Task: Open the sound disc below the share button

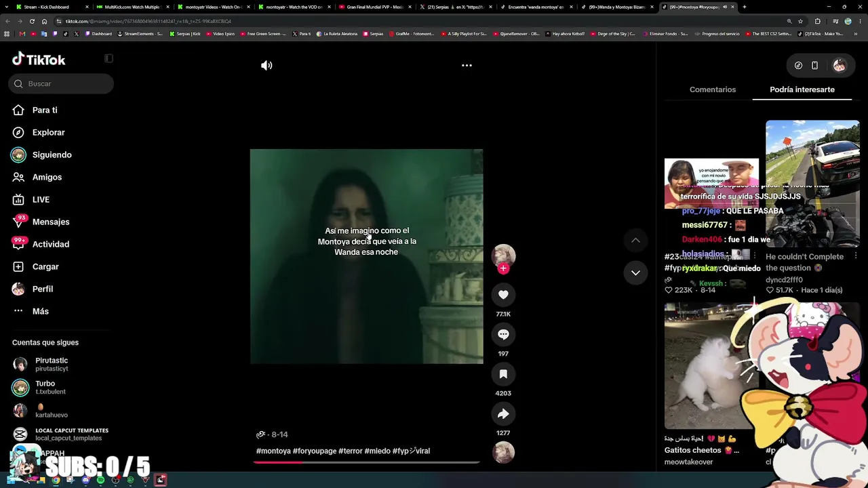Action: click(x=503, y=452)
